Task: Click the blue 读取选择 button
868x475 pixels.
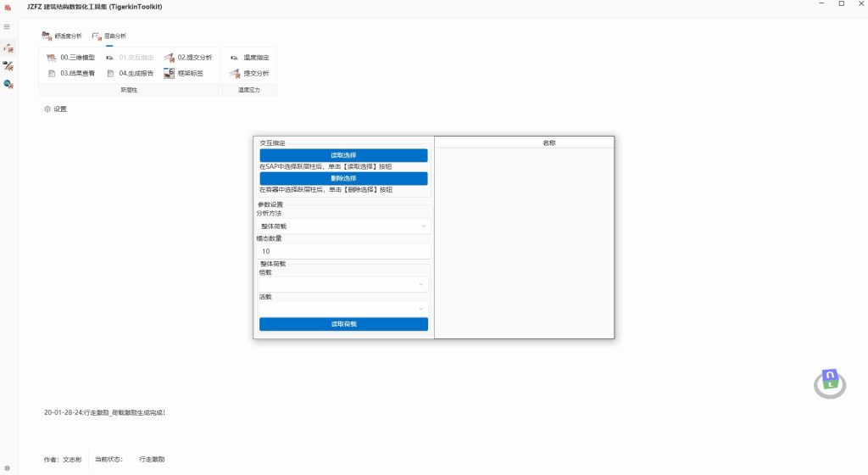Action: (x=343, y=155)
